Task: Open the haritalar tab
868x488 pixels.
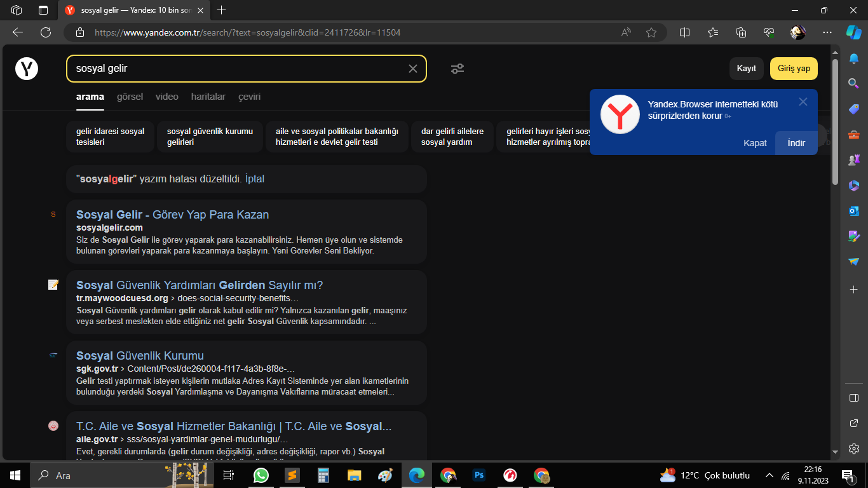Action: tap(208, 97)
